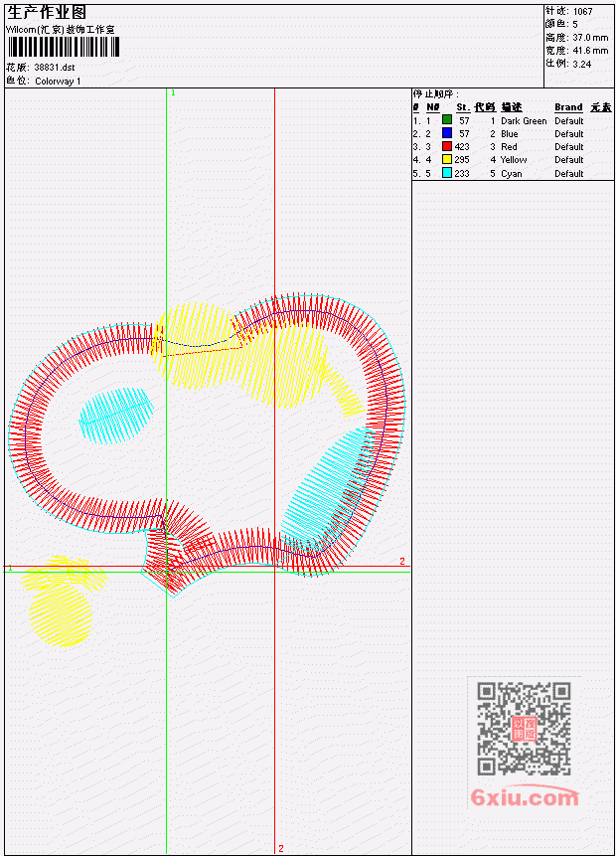Click the St. column header

click(463, 107)
